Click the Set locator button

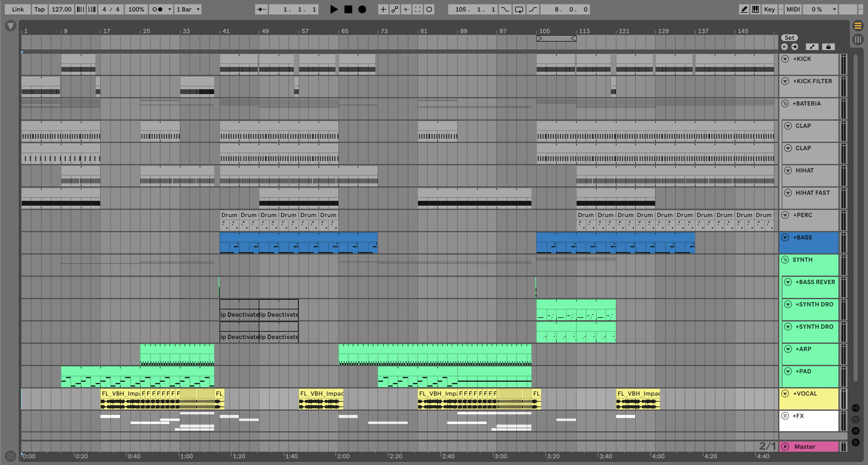(x=790, y=38)
